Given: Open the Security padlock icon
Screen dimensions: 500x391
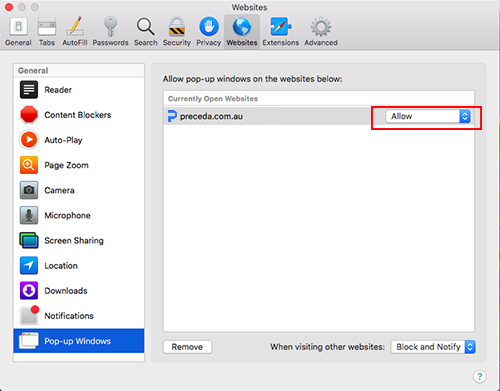Looking at the screenshot, I should [x=176, y=26].
